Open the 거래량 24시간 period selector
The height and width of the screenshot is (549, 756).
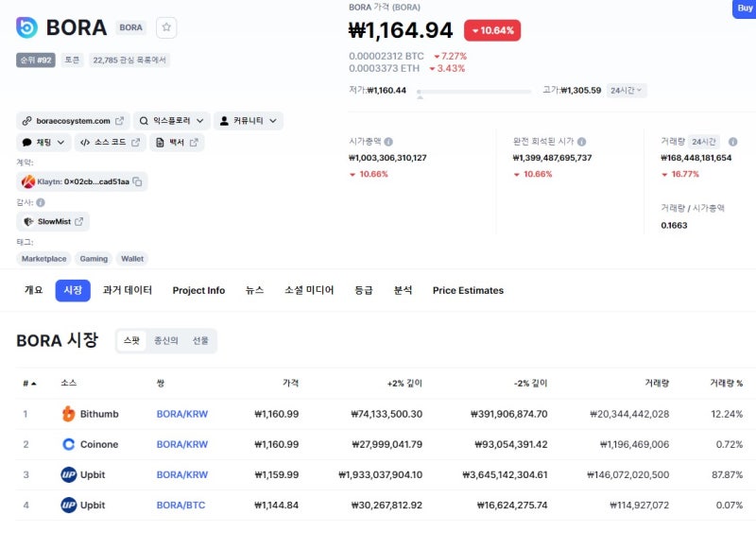point(704,142)
